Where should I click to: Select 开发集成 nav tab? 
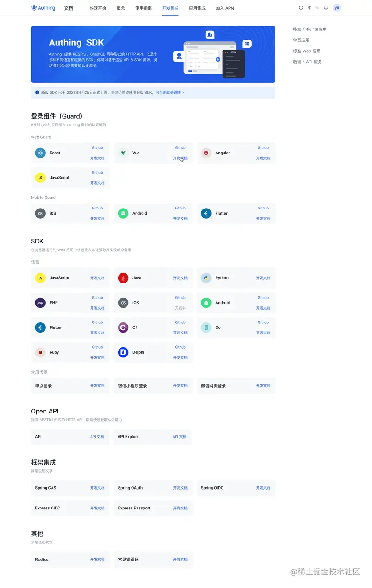pyautogui.click(x=170, y=8)
